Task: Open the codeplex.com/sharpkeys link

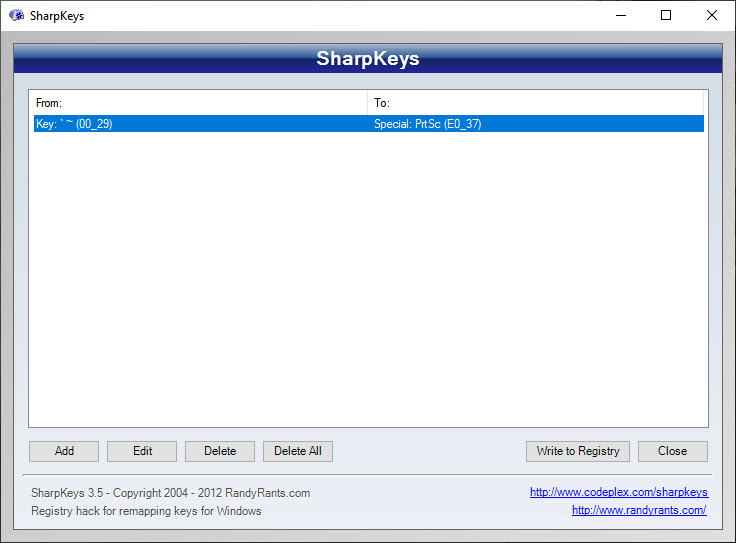Action: [x=619, y=492]
